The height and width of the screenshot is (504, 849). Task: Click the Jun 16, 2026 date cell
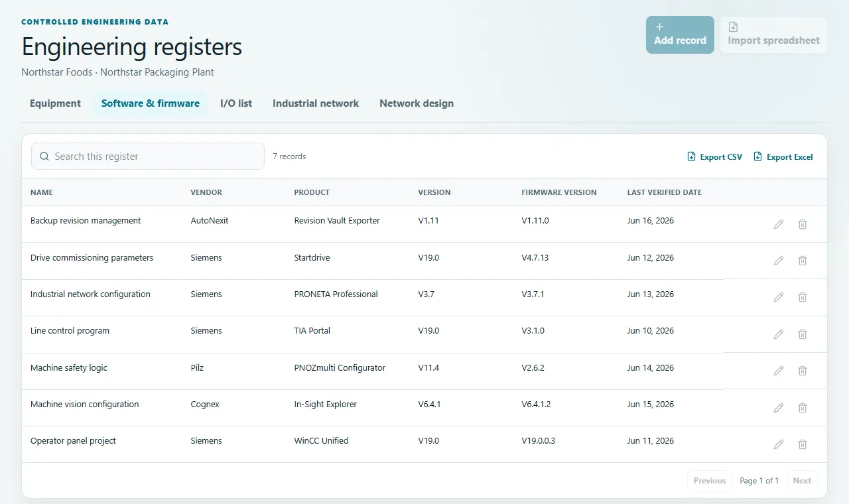tap(651, 221)
